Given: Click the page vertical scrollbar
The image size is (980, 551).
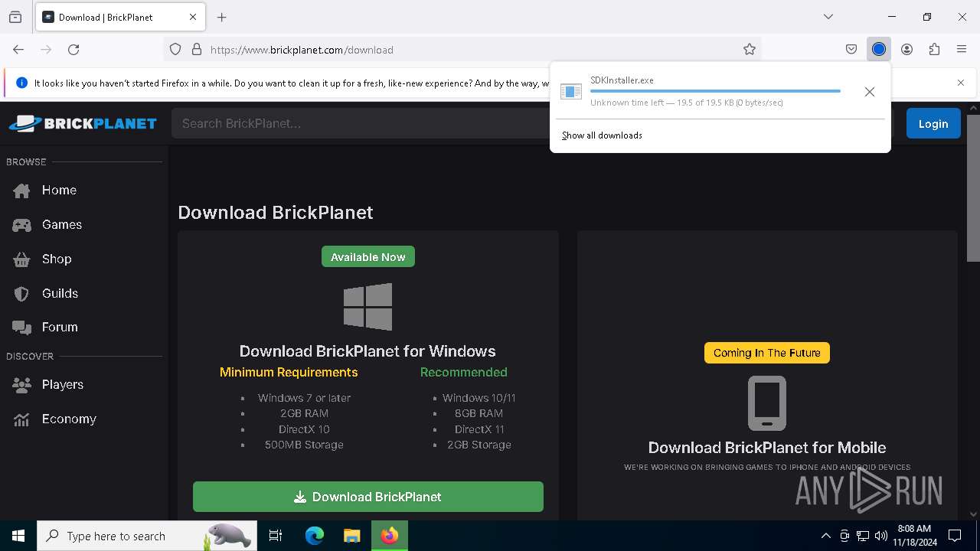Looking at the screenshot, I should (973, 188).
